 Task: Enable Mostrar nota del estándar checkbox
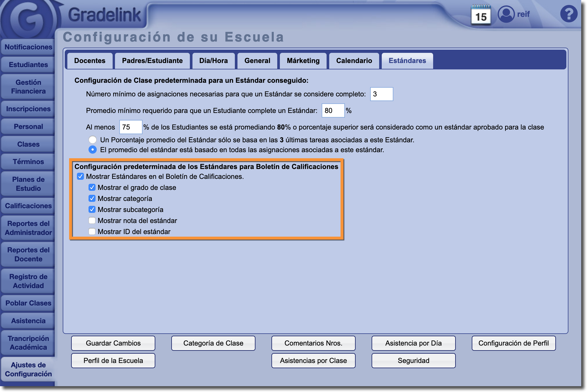[92, 221]
